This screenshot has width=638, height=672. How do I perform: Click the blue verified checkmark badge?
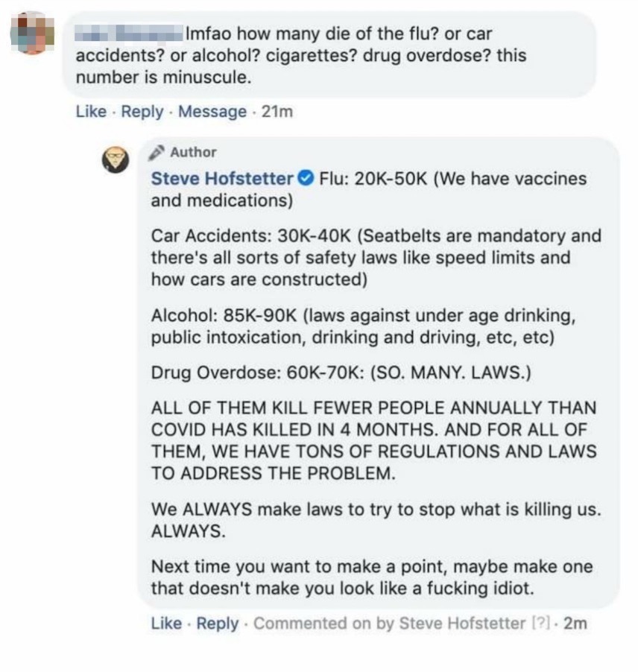pos(306,178)
